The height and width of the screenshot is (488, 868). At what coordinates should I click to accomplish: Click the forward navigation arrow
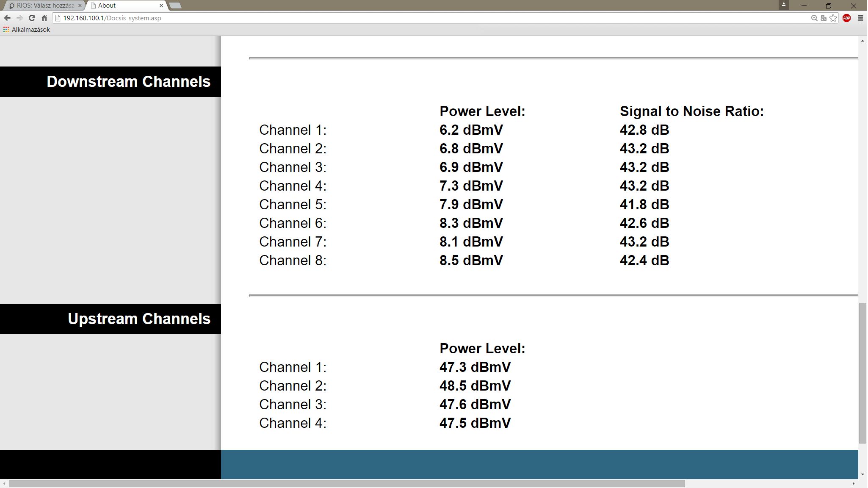point(19,18)
